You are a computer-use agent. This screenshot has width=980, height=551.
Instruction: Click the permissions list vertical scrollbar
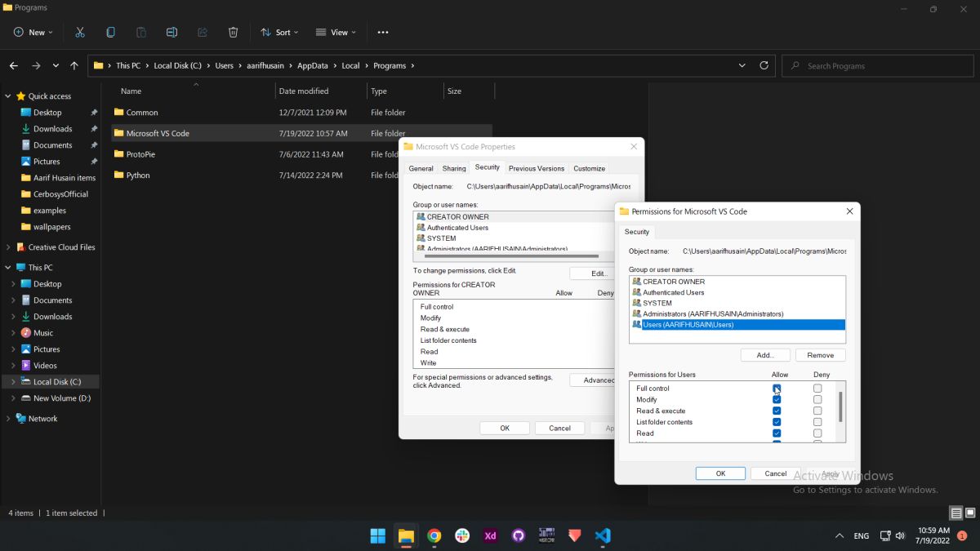coord(840,406)
